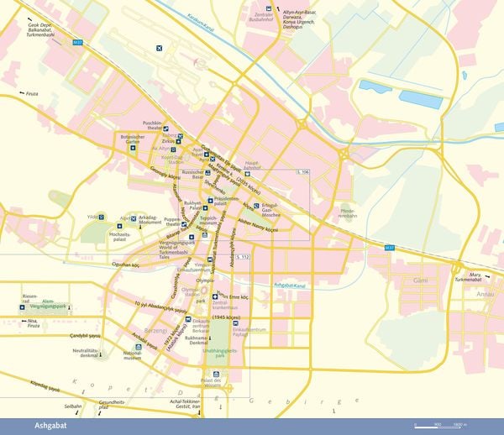Image resolution: width=504 pixels, height=435 pixels.
Task: Select the Botanischer Garten icon
Action: 133,148
